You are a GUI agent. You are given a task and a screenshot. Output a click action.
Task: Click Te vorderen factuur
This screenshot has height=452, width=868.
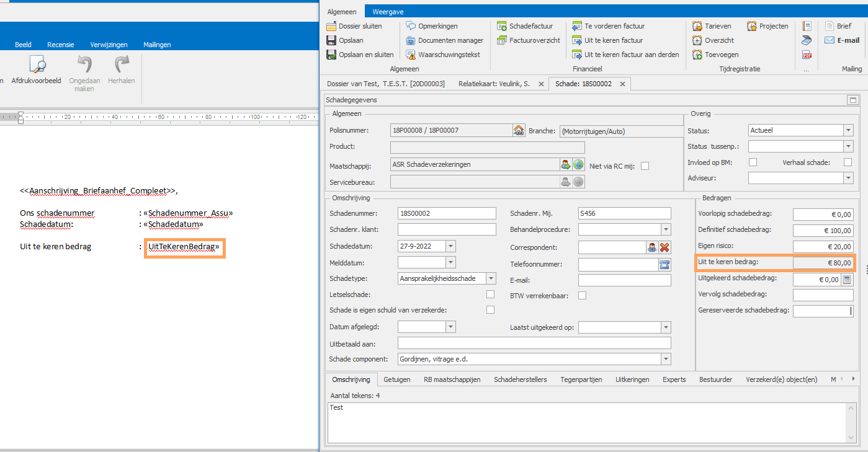(608, 26)
